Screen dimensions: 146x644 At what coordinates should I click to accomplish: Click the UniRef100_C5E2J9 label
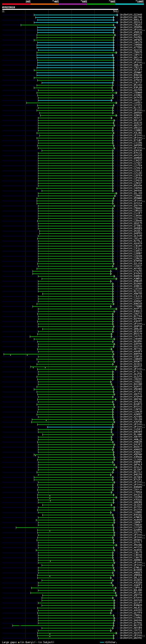(131, 67)
